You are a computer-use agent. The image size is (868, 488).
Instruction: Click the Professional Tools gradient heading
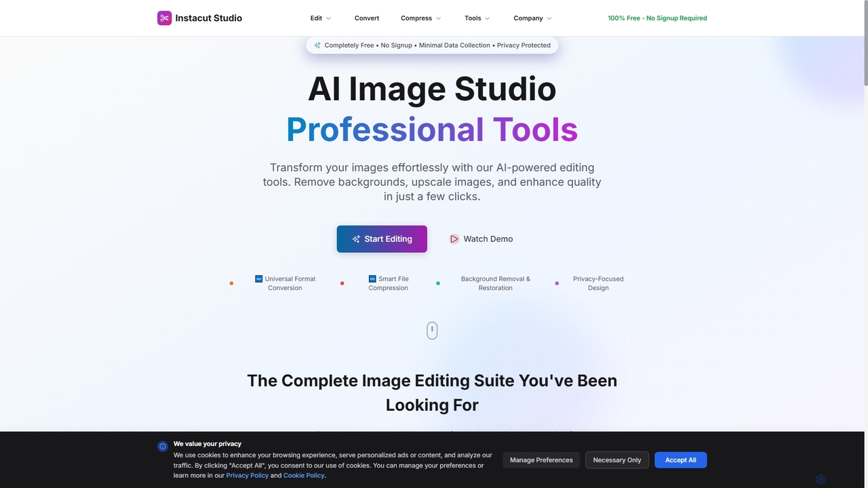click(432, 129)
